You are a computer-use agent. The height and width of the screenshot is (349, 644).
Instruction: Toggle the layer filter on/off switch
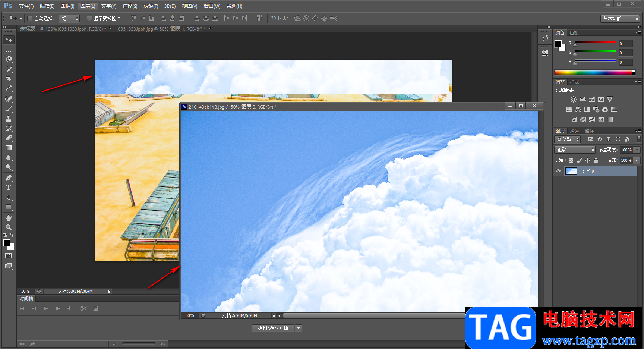(639, 139)
